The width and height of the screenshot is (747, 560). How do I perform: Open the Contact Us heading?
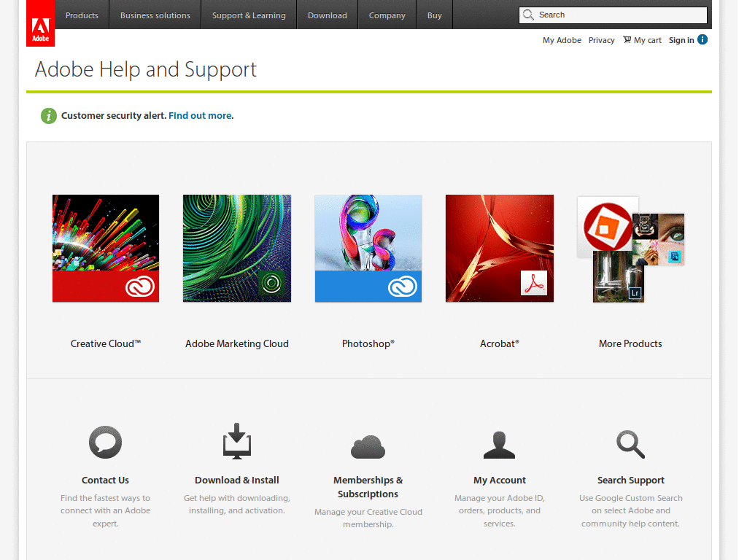(x=105, y=480)
